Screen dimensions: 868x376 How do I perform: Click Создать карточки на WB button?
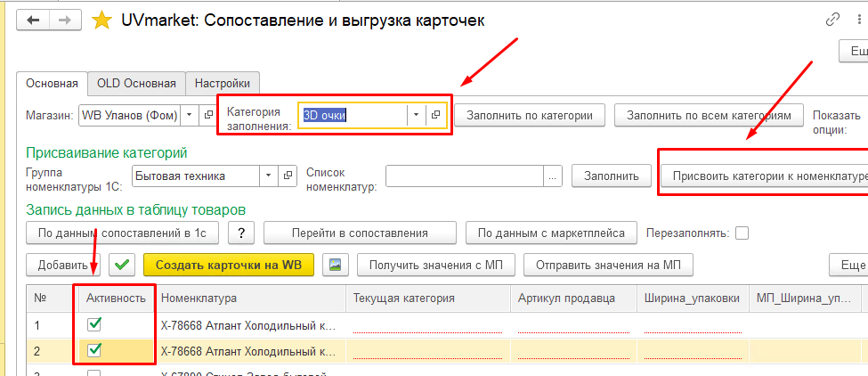pyautogui.click(x=229, y=264)
